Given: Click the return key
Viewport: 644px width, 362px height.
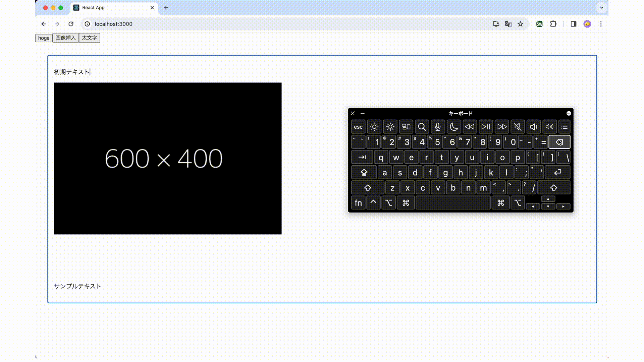Looking at the screenshot, I should 557,172.
